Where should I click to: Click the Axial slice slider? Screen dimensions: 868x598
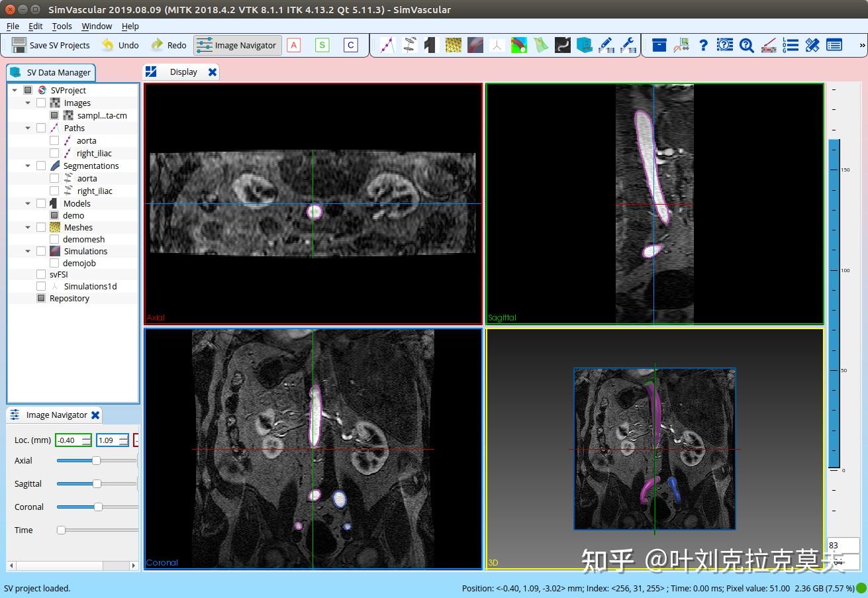pos(97,460)
